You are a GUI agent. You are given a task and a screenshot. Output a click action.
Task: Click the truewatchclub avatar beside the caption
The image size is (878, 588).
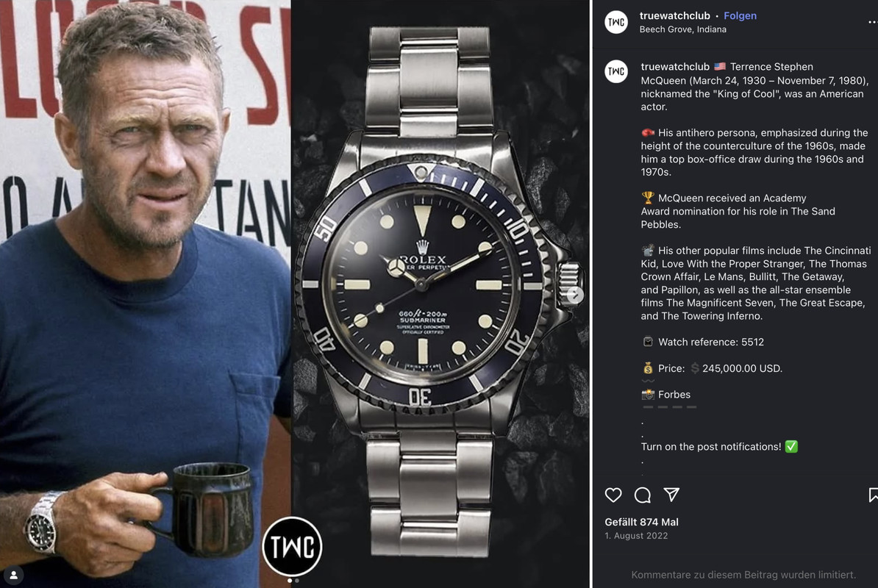tap(616, 71)
